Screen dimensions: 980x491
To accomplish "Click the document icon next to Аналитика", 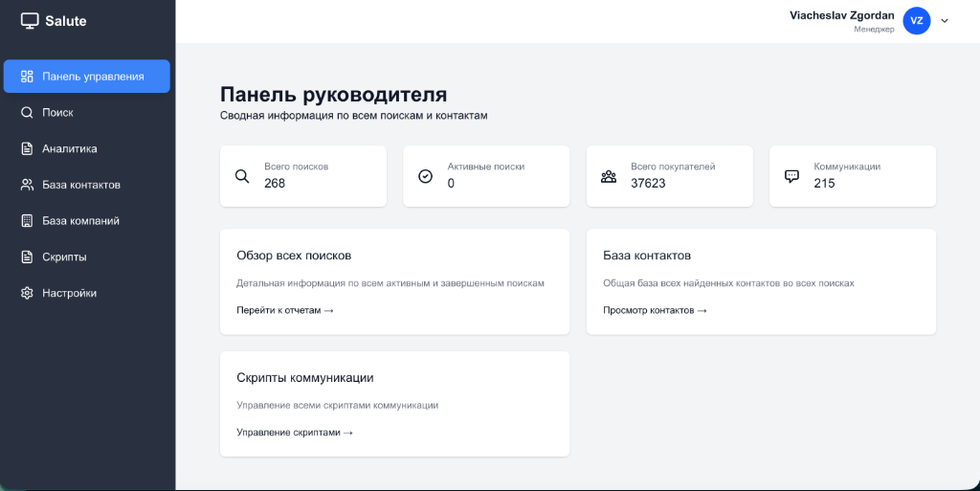I will coord(27,148).
